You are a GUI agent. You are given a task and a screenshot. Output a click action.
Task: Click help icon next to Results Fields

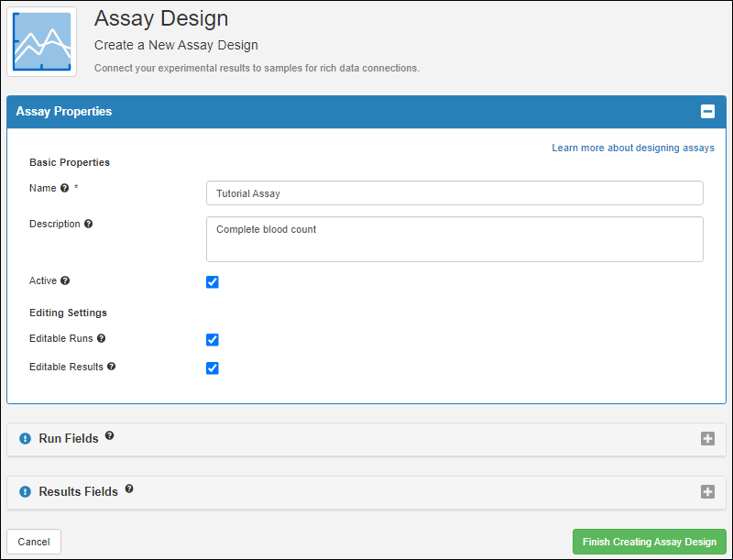[129, 489]
